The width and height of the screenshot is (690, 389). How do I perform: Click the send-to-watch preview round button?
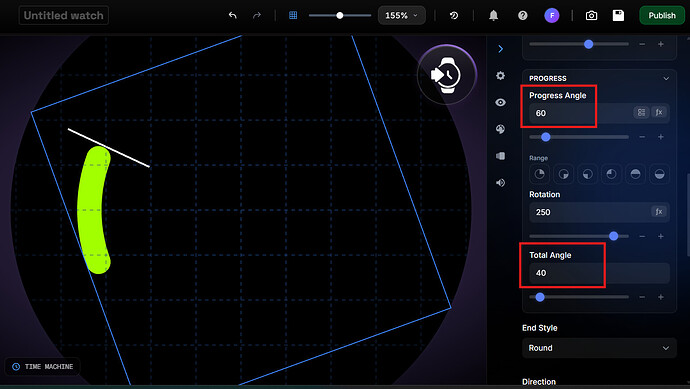pos(447,75)
